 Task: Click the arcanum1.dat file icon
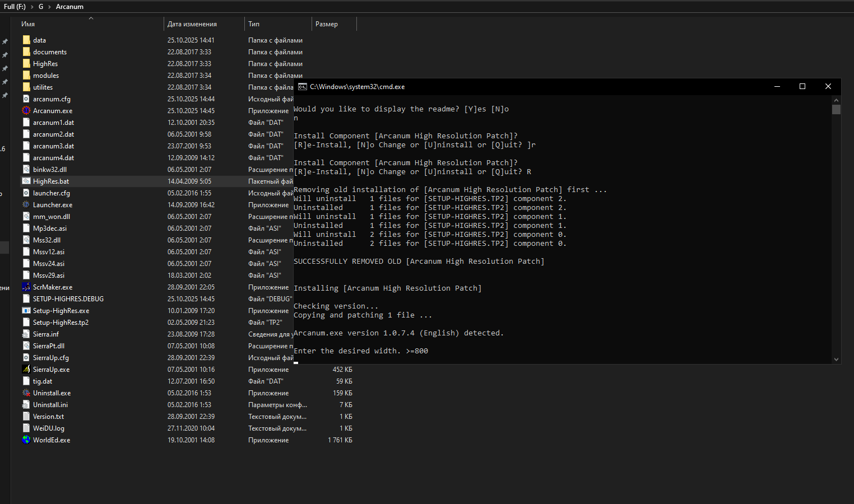[x=26, y=123]
